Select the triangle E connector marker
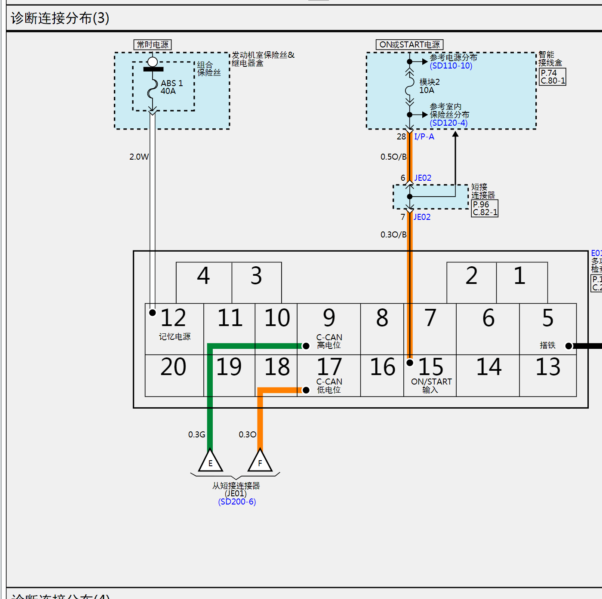 [210, 460]
